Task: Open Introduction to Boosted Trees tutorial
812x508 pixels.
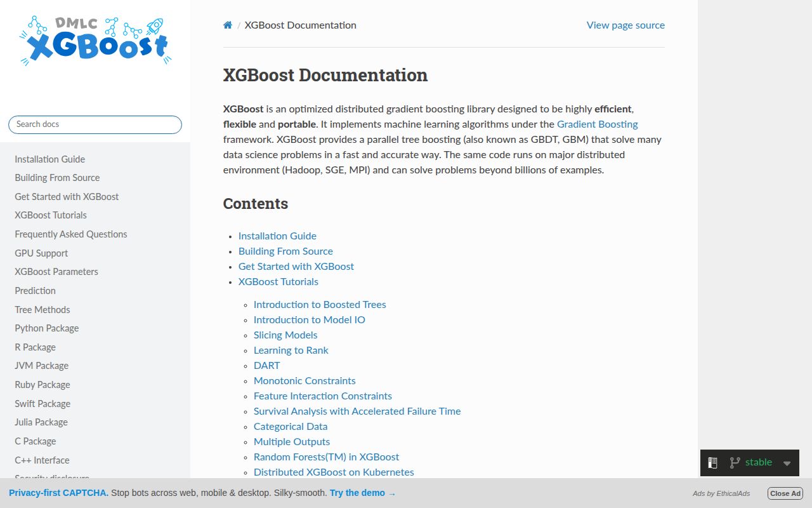Action: (320, 305)
